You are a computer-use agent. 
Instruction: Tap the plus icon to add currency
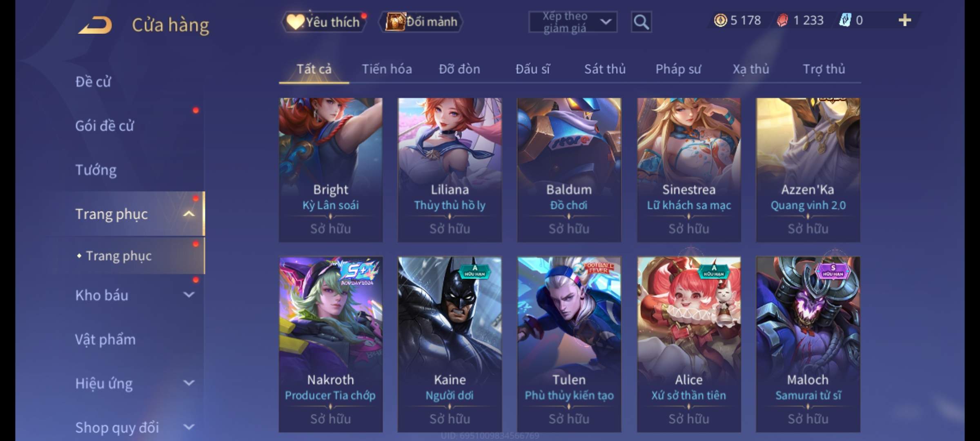pos(905,20)
